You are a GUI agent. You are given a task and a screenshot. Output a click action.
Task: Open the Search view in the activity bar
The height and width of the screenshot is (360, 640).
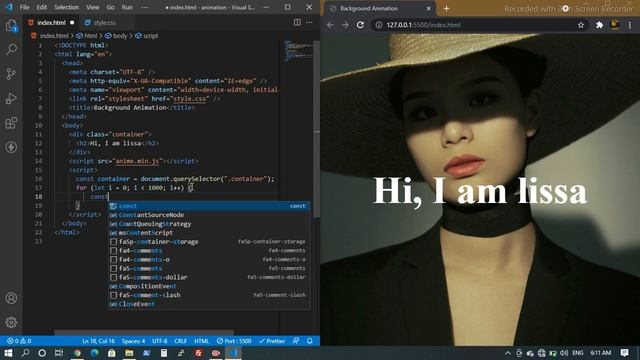pyautogui.click(x=11, y=50)
